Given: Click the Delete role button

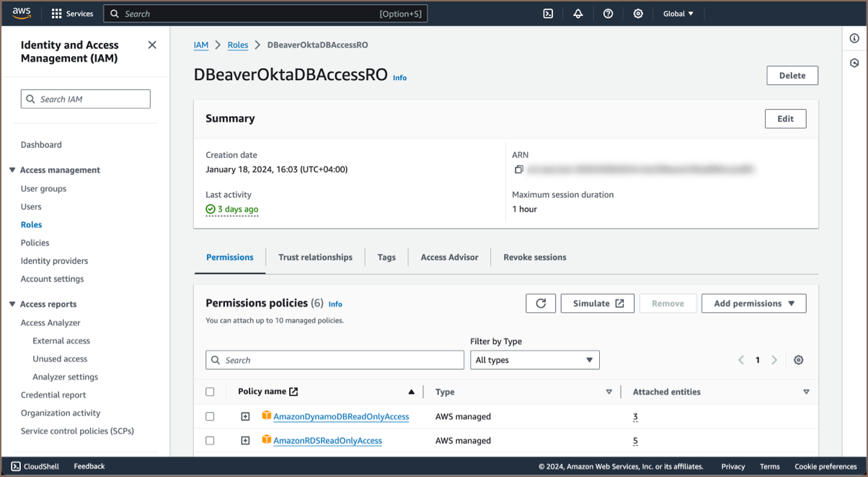Looking at the screenshot, I should pyautogui.click(x=792, y=76).
